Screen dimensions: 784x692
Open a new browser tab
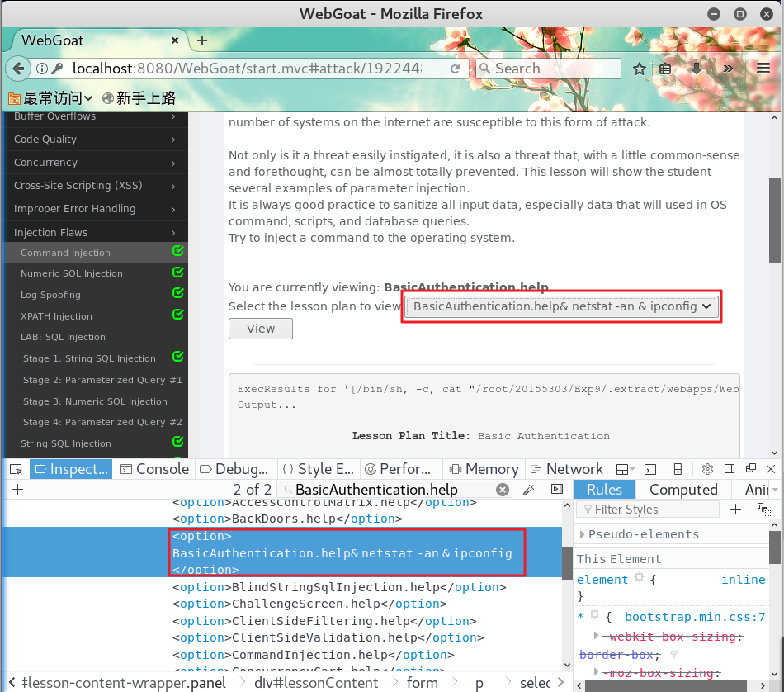click(x=202, y=40)
